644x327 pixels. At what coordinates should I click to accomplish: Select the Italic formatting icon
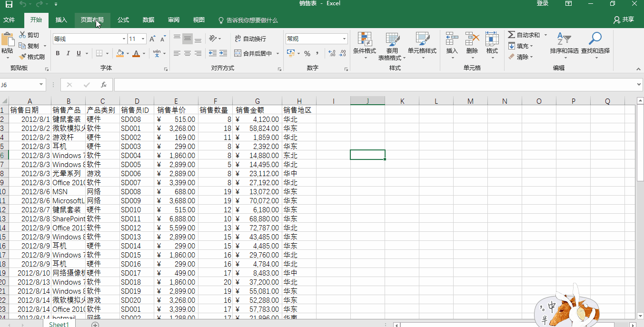[x=67, y=53]
